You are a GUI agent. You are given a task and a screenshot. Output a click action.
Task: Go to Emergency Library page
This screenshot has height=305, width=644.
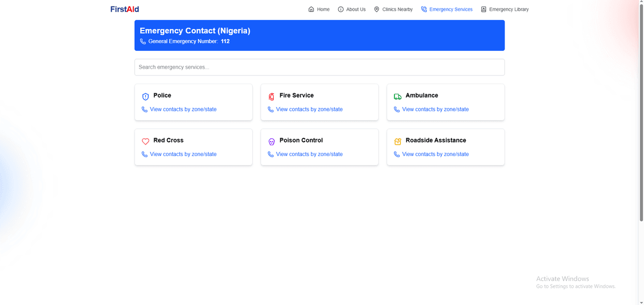[508, 9]
